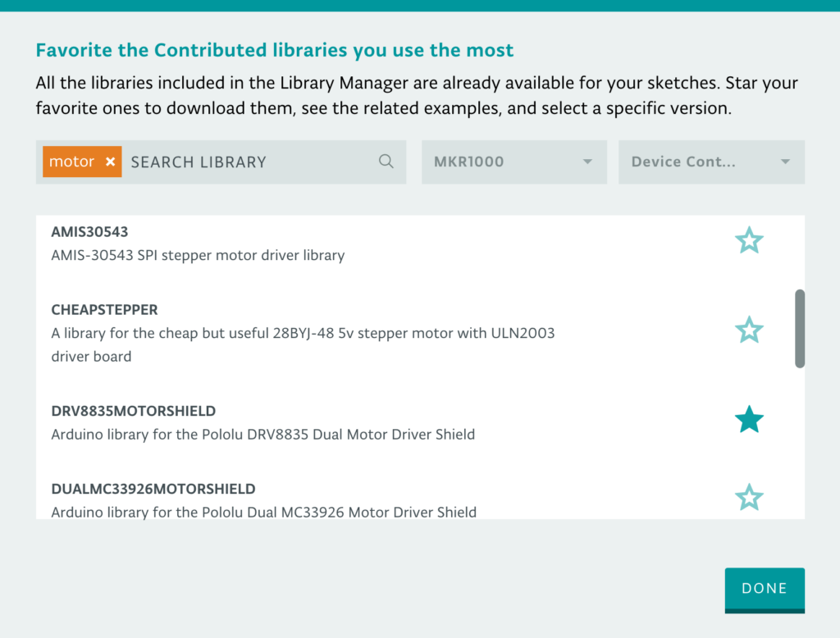Select the DUALMC33926MOTORSHIELD library title
840x638 pixels.
tap(153, 489)
